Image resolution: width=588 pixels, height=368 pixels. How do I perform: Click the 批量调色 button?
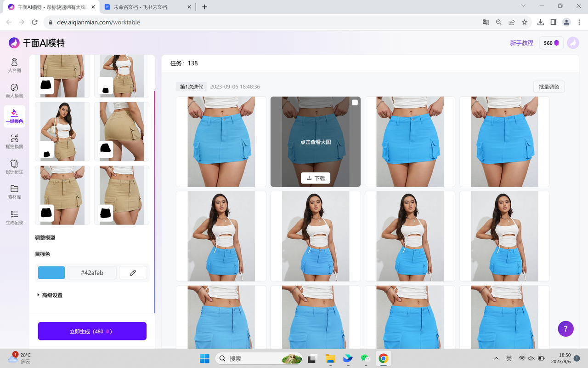[x=549, y=86]
